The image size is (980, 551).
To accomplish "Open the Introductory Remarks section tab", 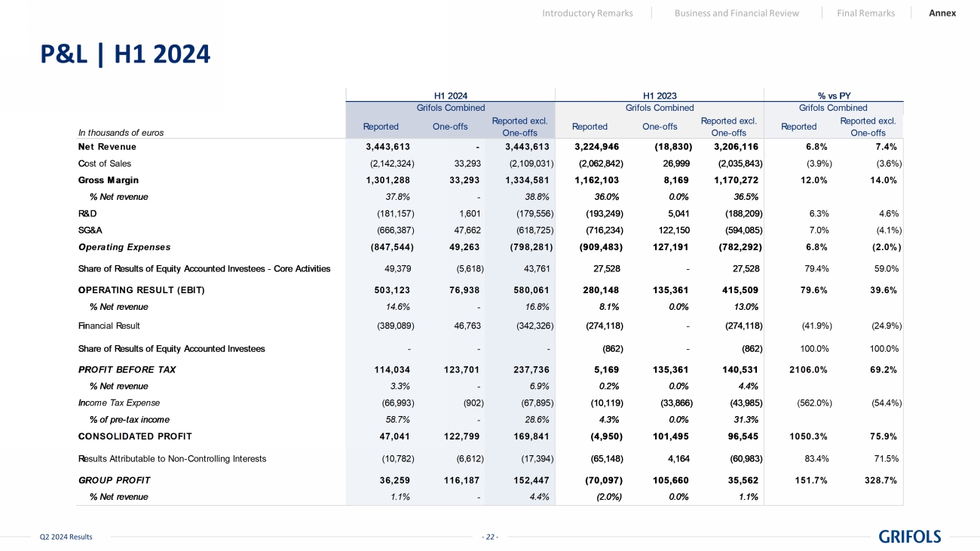I will [x=587, y=13].
